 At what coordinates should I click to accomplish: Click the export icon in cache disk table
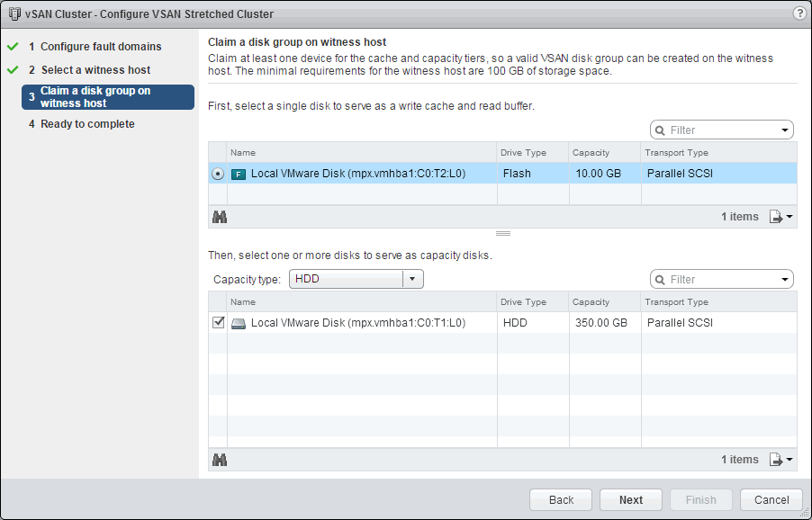pyautogui.click(x=780, y=217)
